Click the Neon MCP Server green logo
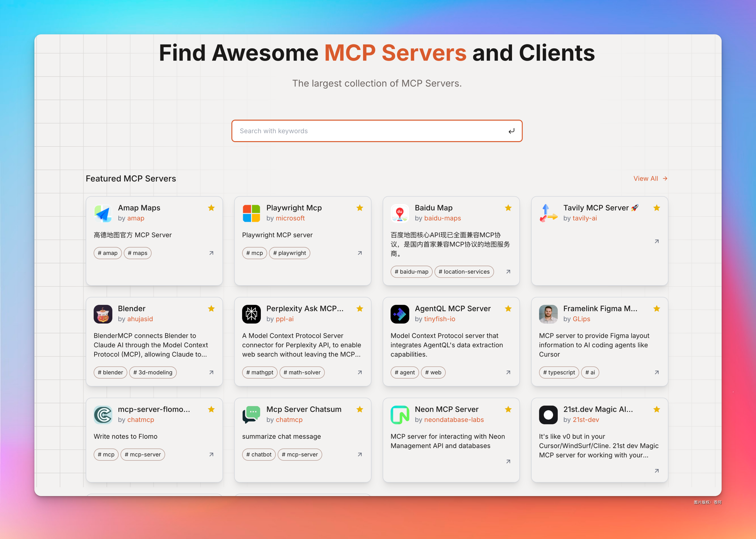 [x=400, y=415]
